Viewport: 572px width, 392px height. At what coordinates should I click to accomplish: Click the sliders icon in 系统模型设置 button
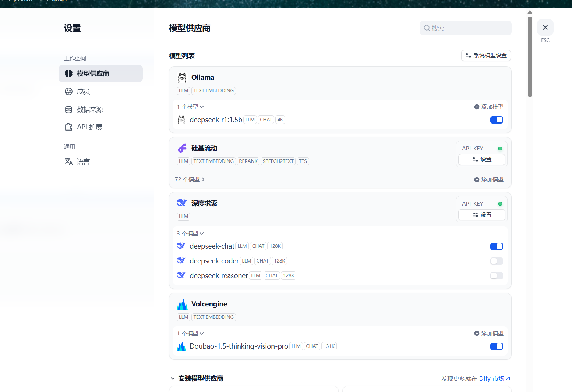pyautogui.click(x=469, y=56)
